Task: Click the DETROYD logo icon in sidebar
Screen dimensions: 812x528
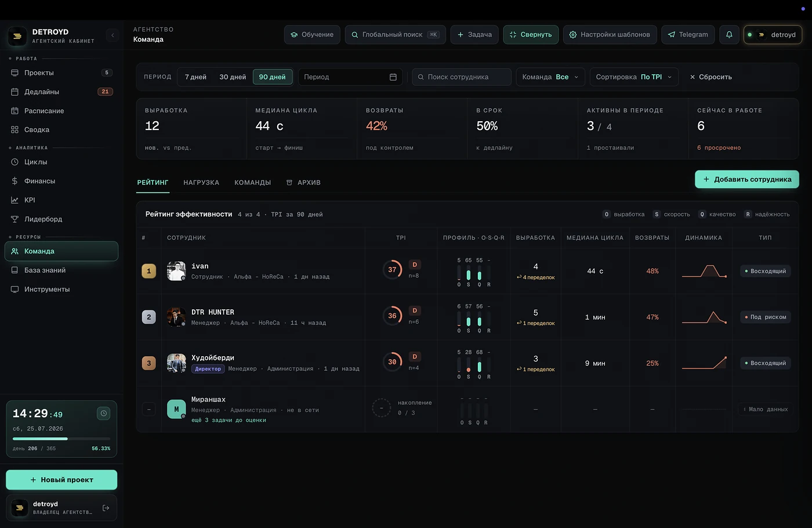Action: click(x=17, y=36)
